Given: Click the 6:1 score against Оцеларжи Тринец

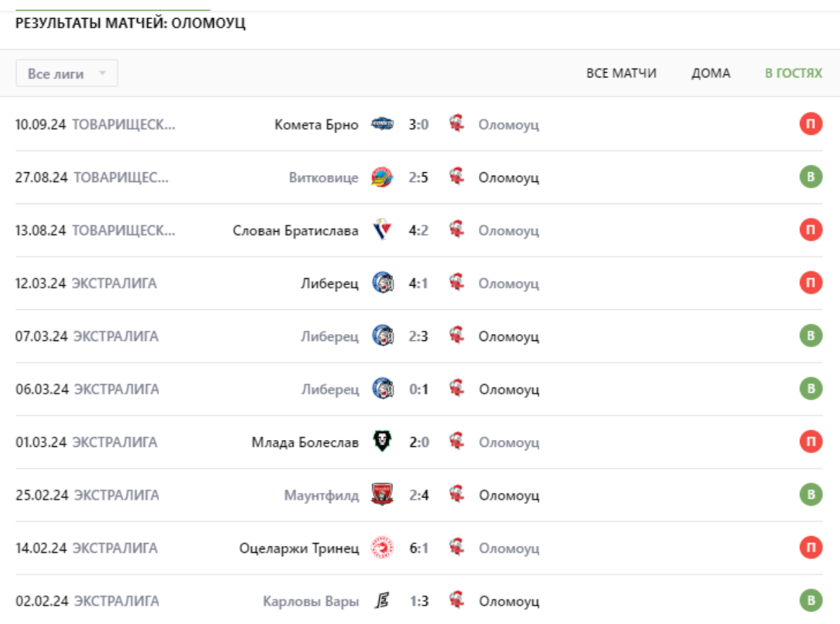Looking at the screenshot, I should coord(419,548).
